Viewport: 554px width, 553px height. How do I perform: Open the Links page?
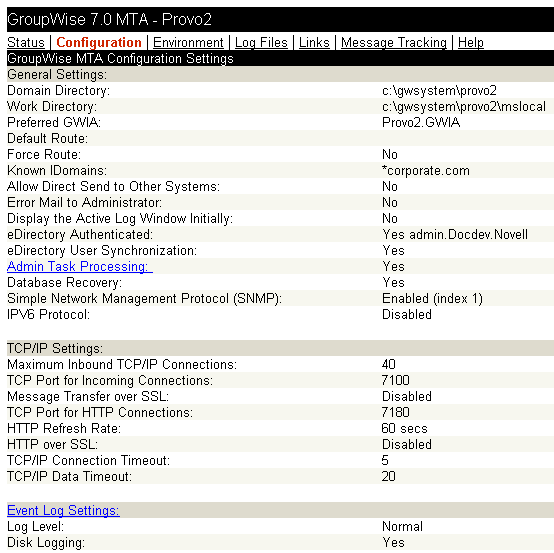(314, 42)
